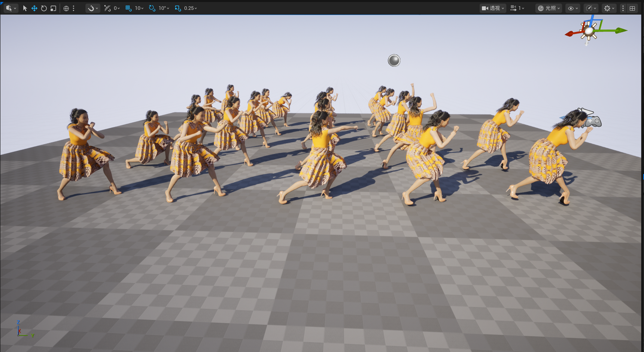Select the arrow Select mode tool
The image size is (644, 352).
(x=25, y=8)
